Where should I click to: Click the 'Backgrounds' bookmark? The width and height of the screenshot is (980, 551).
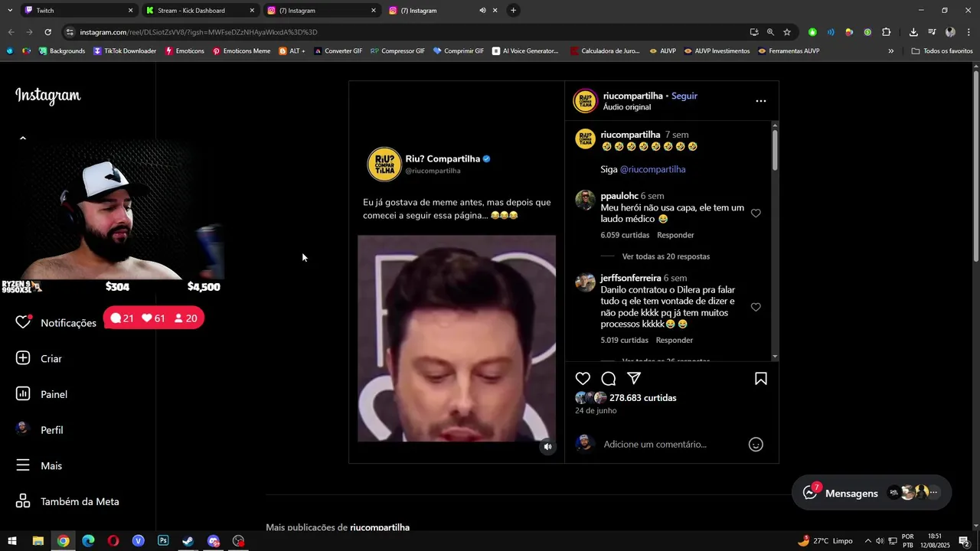click(61, 51)
